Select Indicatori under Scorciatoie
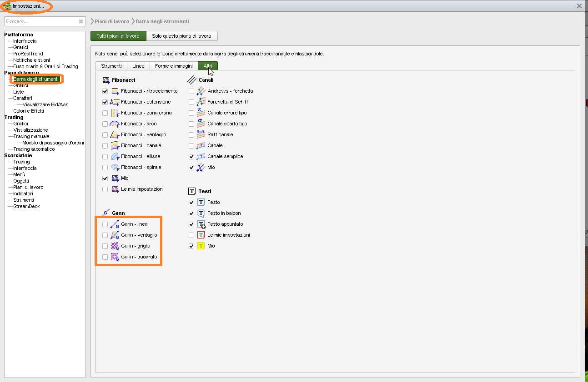The height and width of the screenshot is (382, 588). (23, 193)
